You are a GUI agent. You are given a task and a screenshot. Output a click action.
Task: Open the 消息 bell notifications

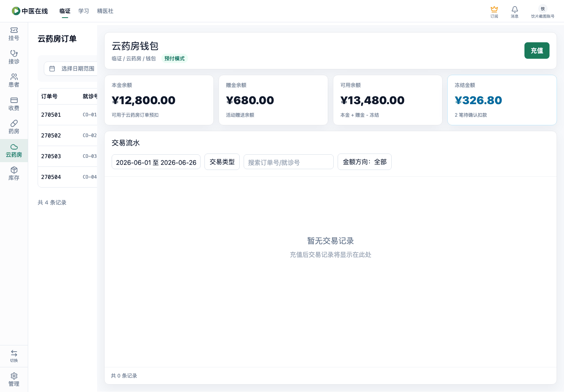pyautogui.click(x=515, y=12)
